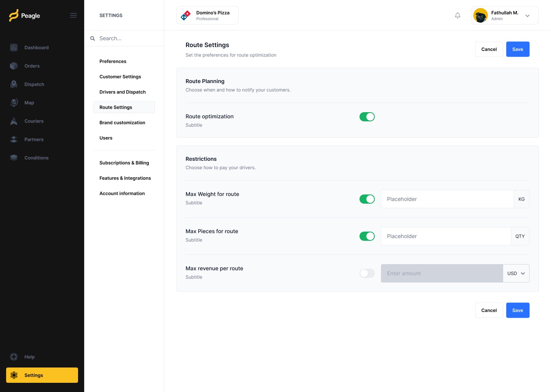Click the Peagle logo icon
This screenshot has width=551, height=392.
[x=14, y=15]
